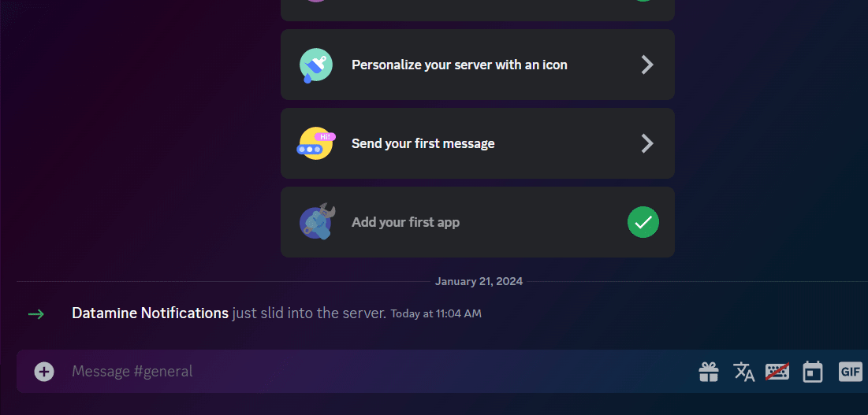Click green checkmark on Add your first app
The height and width of the screenshot is (415, 868).
(643, 222)
